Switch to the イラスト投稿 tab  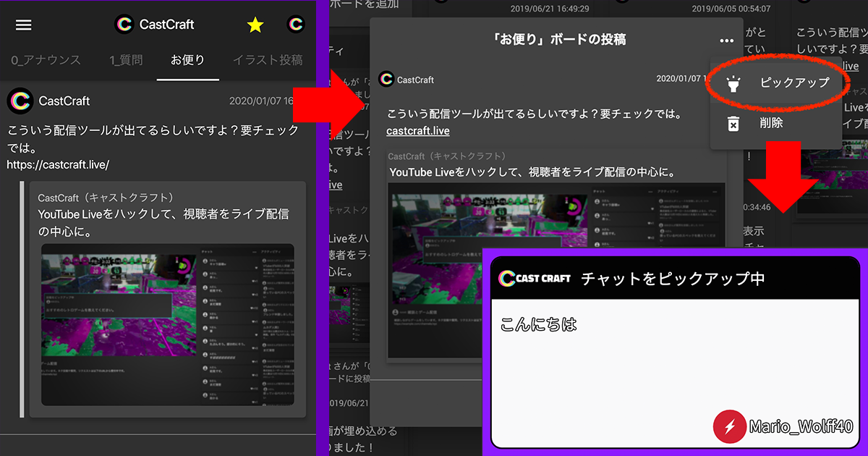tap(268, 60)
